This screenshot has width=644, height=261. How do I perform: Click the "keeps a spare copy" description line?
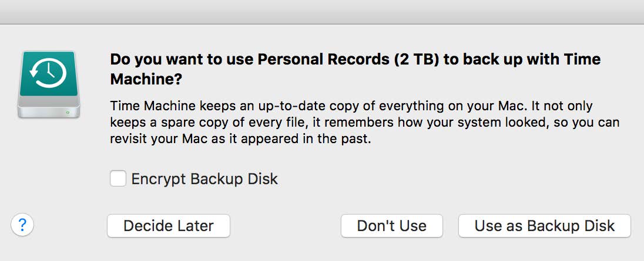[x=364, y=124]
